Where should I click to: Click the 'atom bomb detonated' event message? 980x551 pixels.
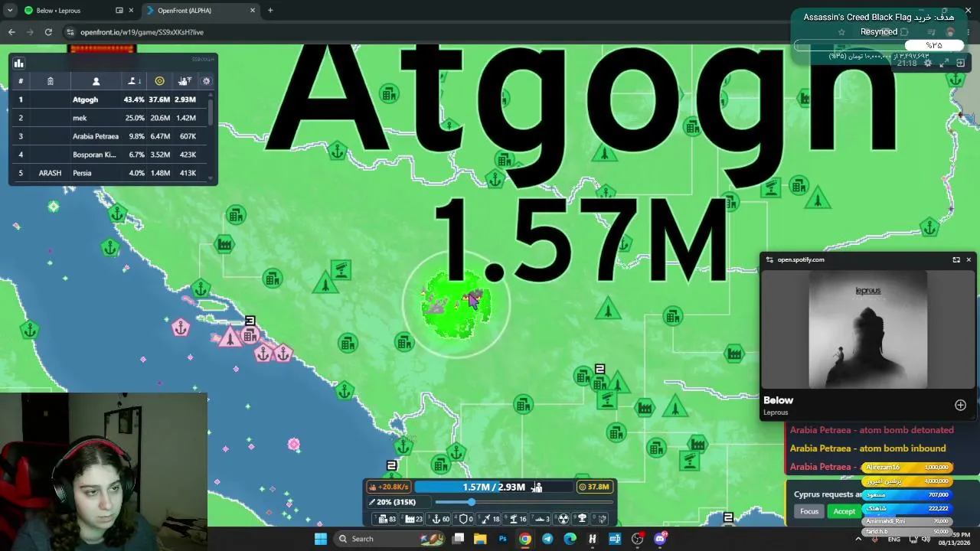coord(872,430)
